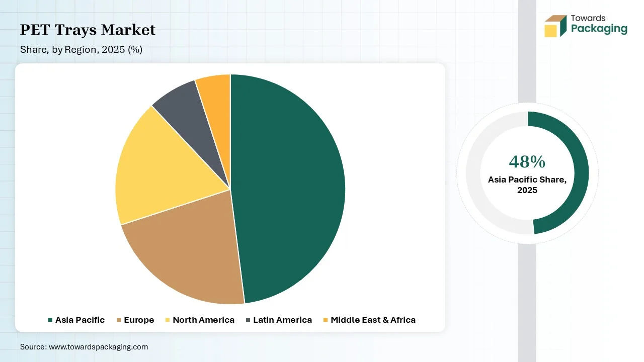
Task: Open the www.towardspackaging.com source link
Action: [x=98, y=347]
